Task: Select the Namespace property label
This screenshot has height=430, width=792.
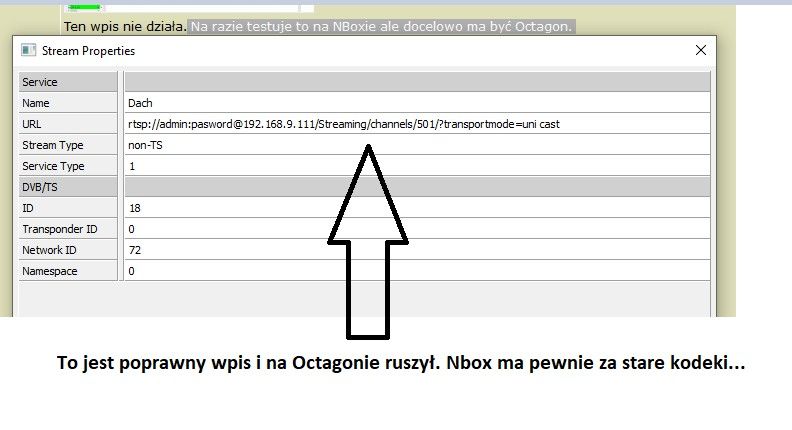Action: pyautogui.click(x=68, y=271)
